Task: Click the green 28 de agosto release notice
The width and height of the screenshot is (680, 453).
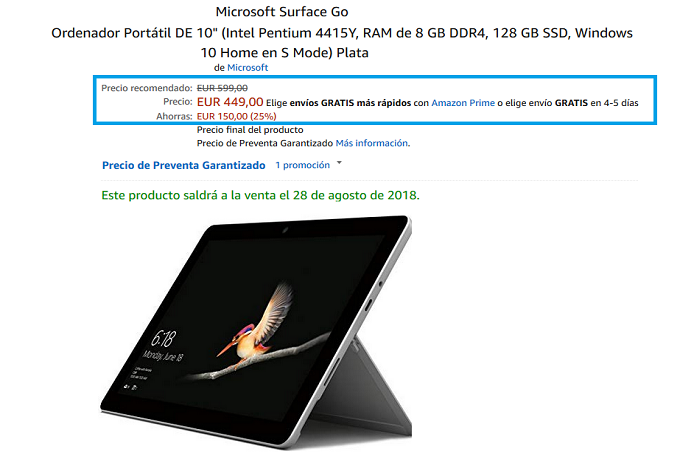Action: coord(260,195)
